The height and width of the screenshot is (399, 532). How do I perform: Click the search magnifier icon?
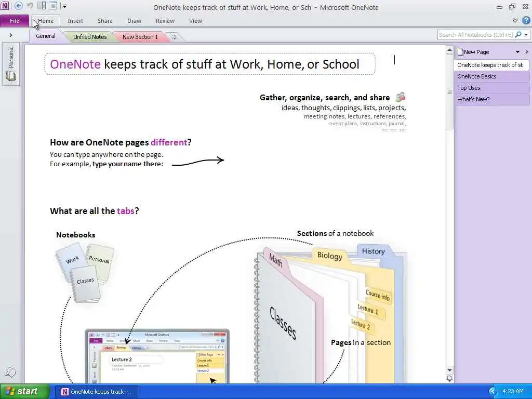tap(518, 35)
